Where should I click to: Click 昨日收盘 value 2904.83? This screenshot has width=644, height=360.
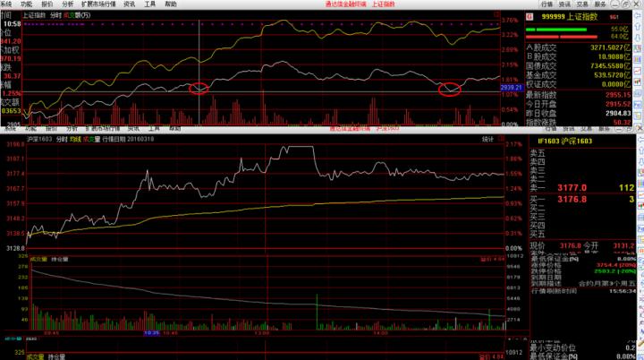pyautogui.click(x=618, y=113)
